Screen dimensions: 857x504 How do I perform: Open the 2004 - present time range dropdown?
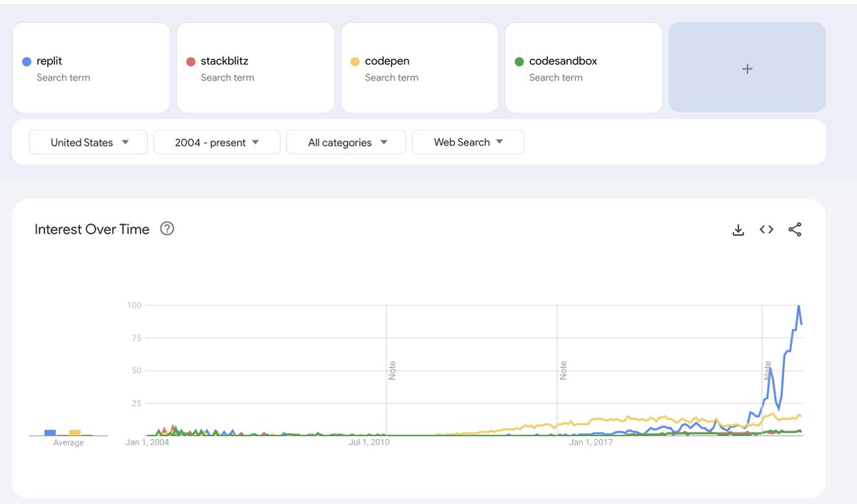(x=216, y=142)
